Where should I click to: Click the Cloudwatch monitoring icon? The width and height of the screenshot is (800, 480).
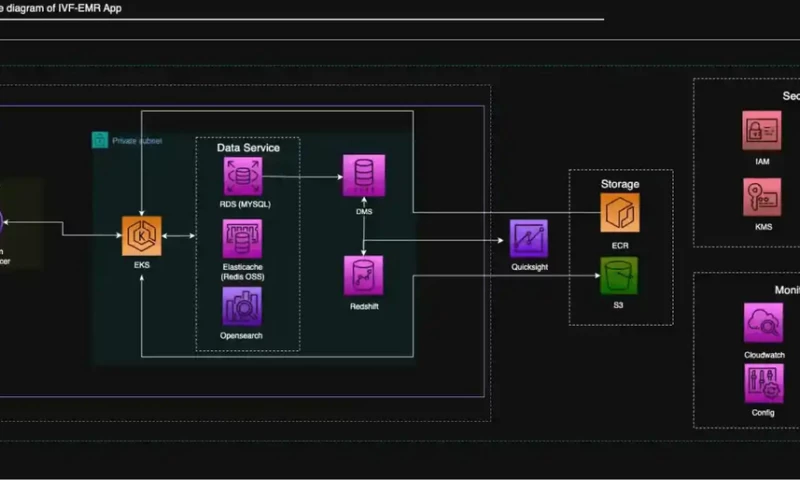click(763, 323)
